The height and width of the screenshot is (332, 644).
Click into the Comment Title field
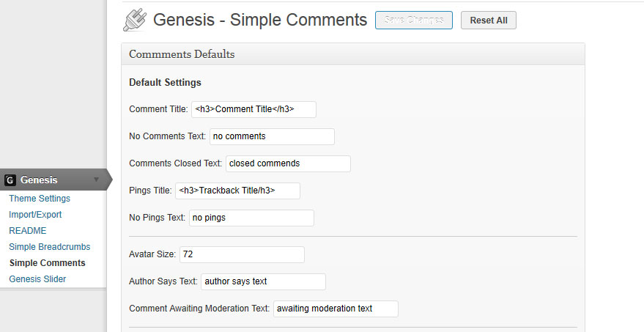click(x=253, y=109)
